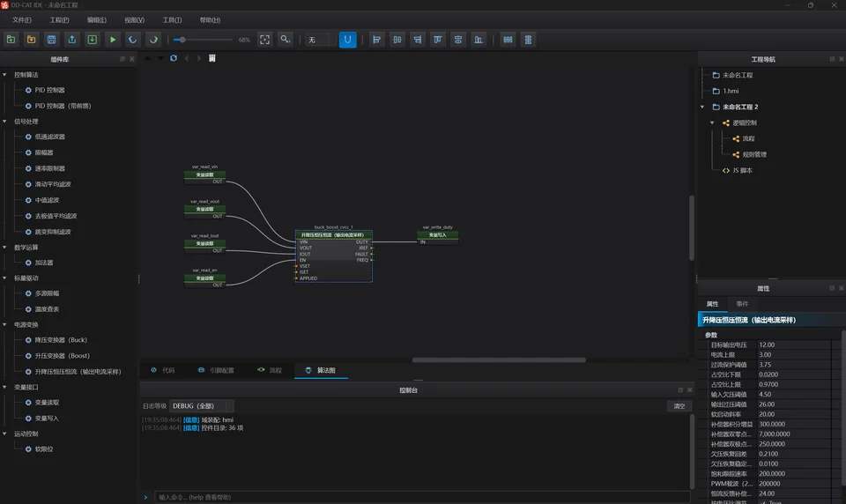Click the 目标输出电压 value 12.00
Image resolution: width=846 pixels, height=504 pixels.
(x=794, y=345)
